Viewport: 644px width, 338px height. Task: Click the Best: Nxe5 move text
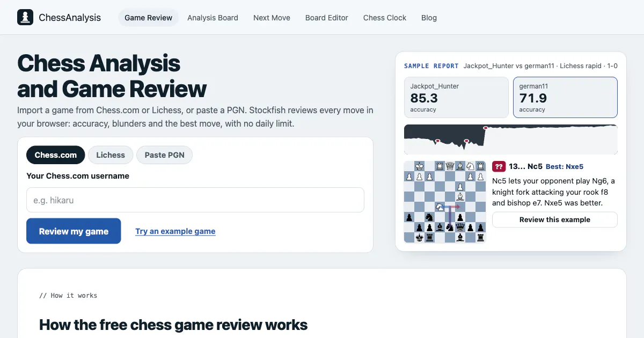pos(565,166)
